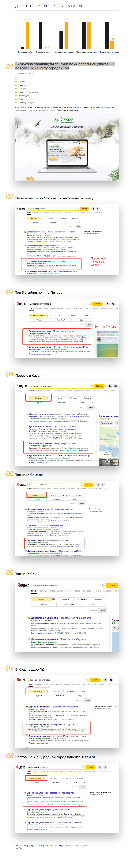The width and height of the screenshot is (136, 868).
Task: Click the yellow Найти button in the Moscow screenshot
Action: point(85,209)
